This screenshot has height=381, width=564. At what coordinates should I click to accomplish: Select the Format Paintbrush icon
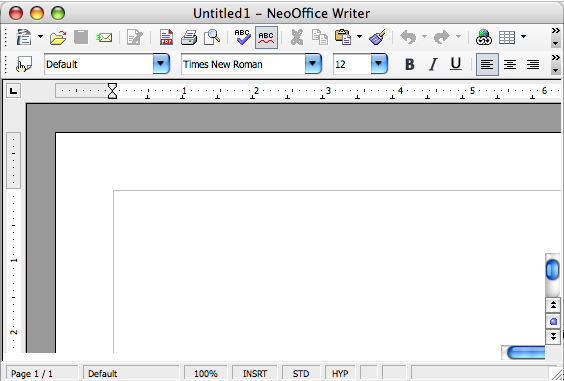click(x=377, y=37)
